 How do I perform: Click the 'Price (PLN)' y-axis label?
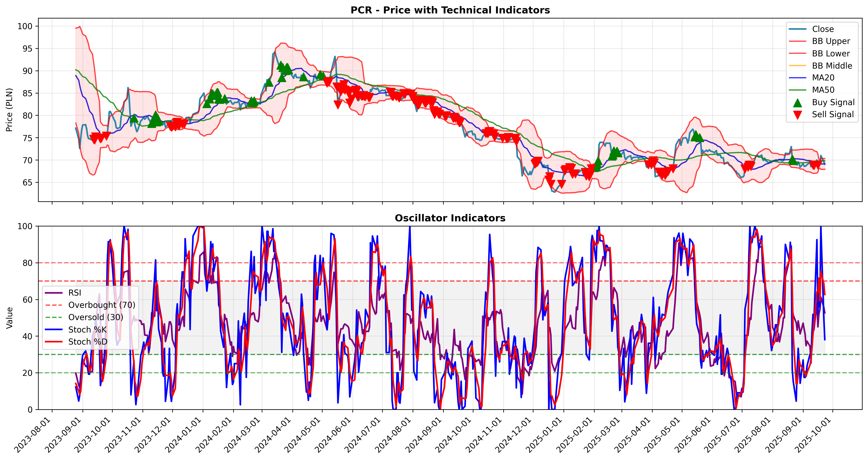tap(10, 110)
